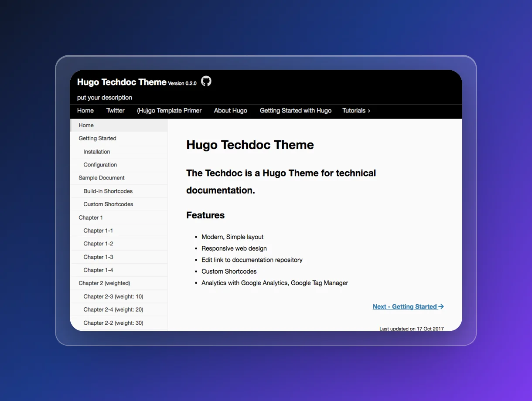The width and height of the screenshot is (532, 401).
Task: Open Build-in Shortcodes sidebar page
Action: [119, 191]
